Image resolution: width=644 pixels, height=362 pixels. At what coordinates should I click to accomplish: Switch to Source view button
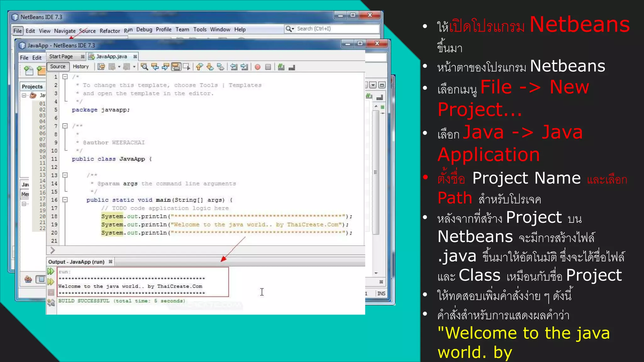tap(58, 67)
